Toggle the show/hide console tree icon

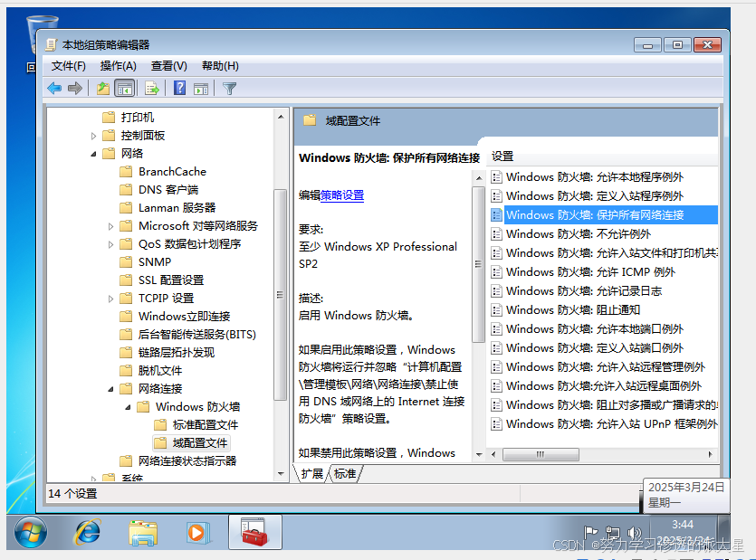click(125, 89)
